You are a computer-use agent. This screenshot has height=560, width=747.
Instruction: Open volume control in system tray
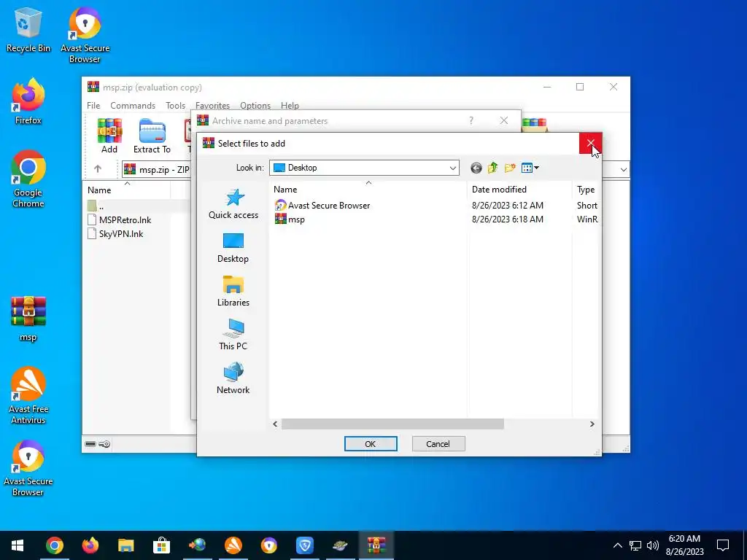click(x=653, y=545)
